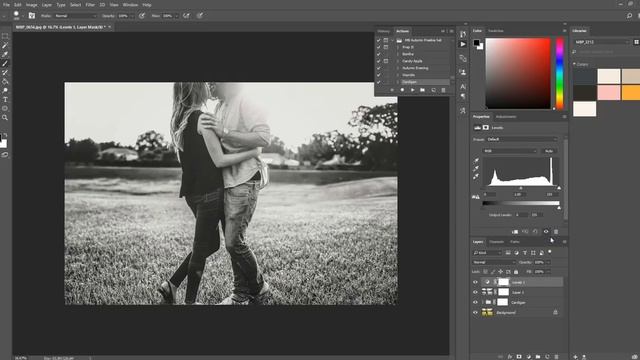Set black point eyedropper in Levels
The height and width of the screenshot is (360, 640).
[x=476, y=161]
